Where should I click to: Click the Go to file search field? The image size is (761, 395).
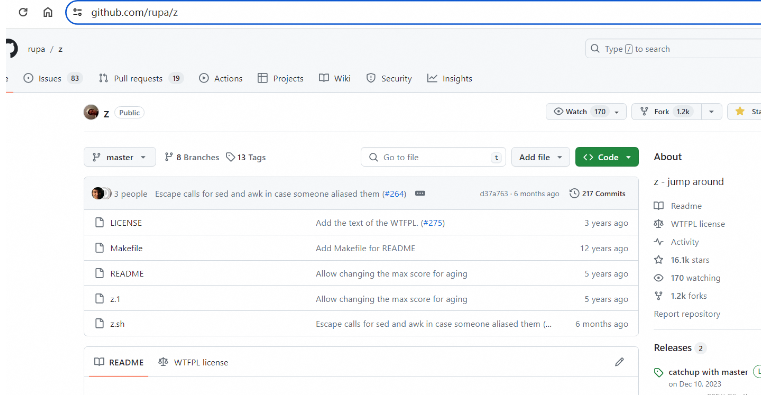click(x=433, y=157)
